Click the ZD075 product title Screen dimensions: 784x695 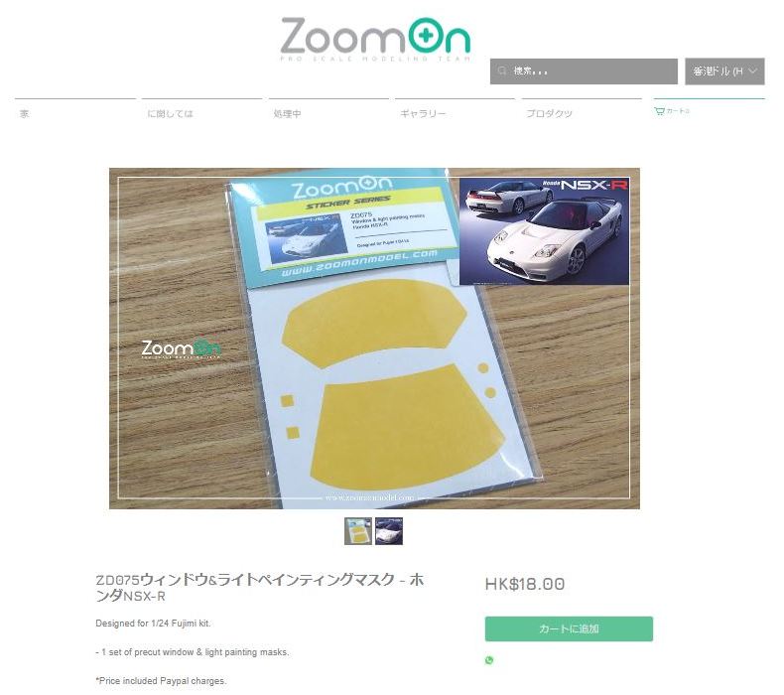[x=259, y=588]
